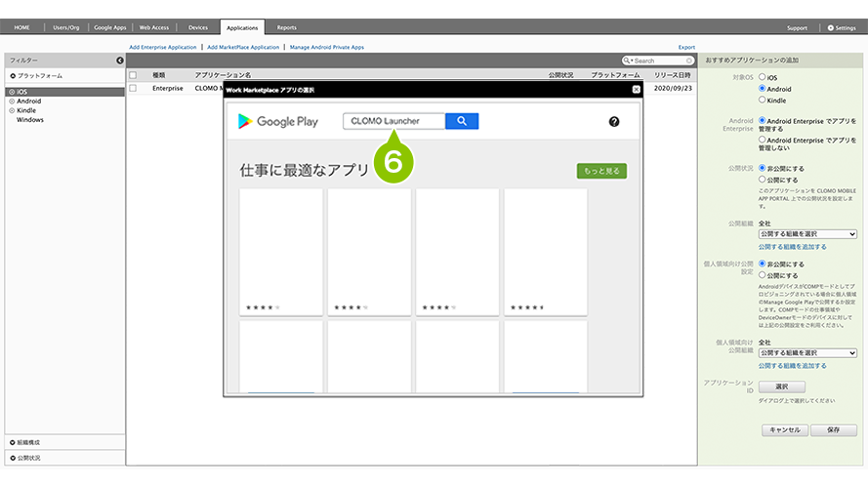The image size is (868, 488).
Task: Open the HOME tab
Action: tap(22, 27)
